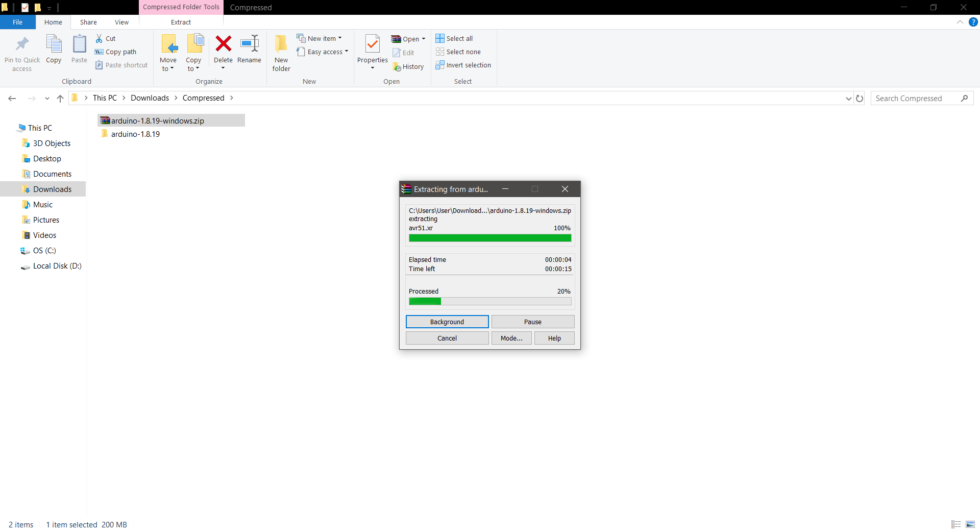Switch to the View ribbon tab

[121, 22]
